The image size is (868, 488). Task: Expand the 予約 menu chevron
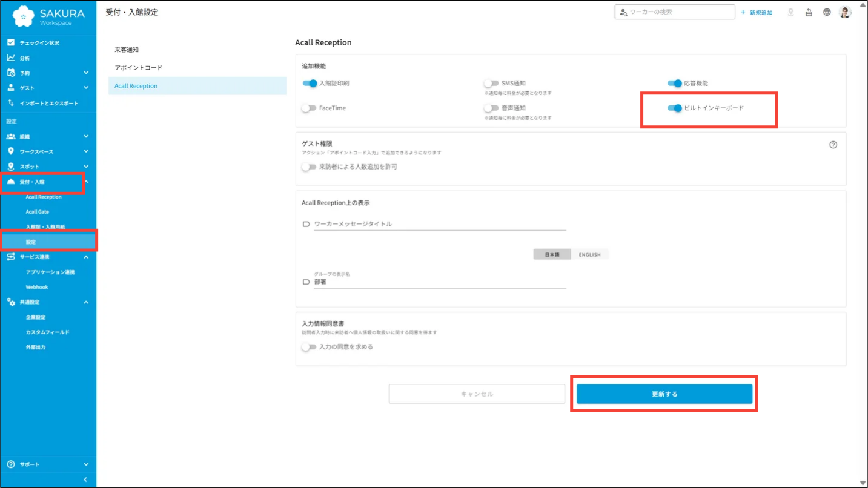pos(86,73)
